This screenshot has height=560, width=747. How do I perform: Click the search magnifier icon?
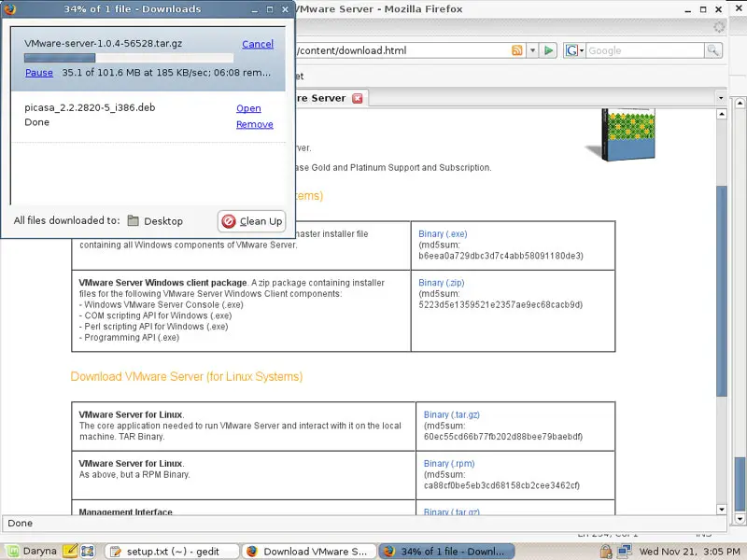(x=713, y=50)
